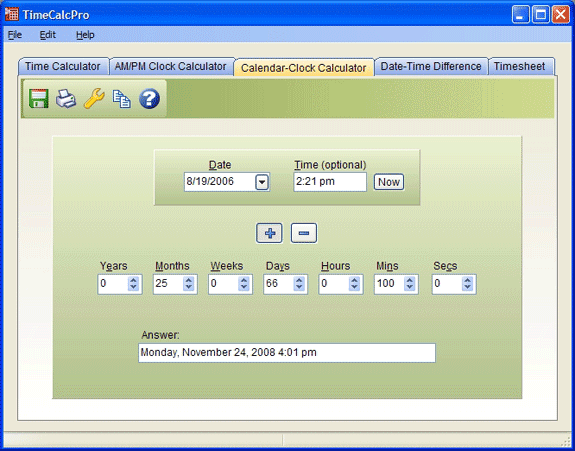Click the copy documents icon
575x451 pixels.
pos(121,99)
